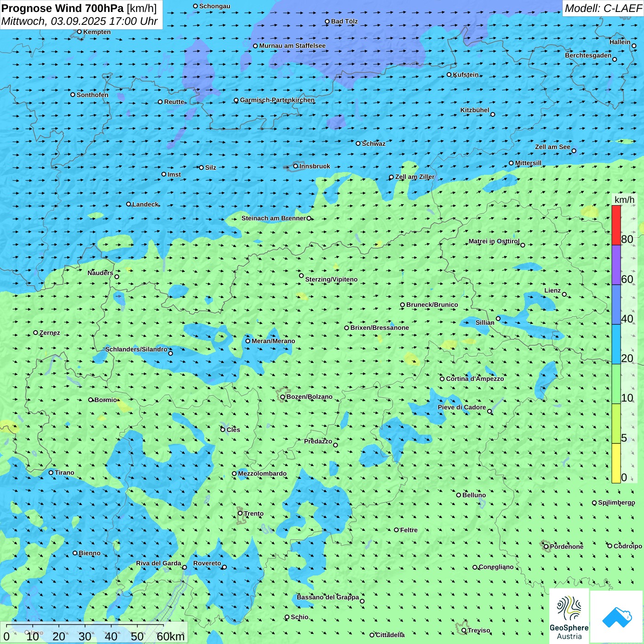Click the forecast date 'Mittwoch, 03.09.2025 17:00 Uhr'
The height and width of the screenshot is (644, 644).
79,21
